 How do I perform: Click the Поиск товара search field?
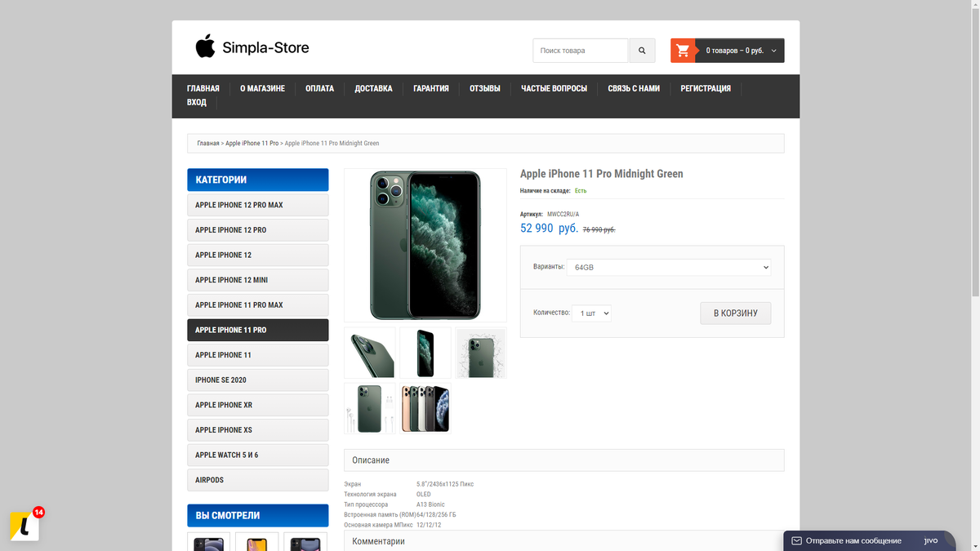point(581,51)
